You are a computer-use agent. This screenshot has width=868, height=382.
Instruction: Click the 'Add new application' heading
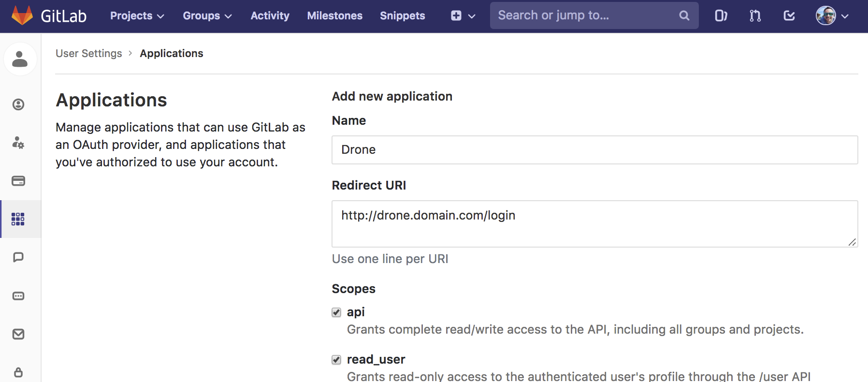392,96
